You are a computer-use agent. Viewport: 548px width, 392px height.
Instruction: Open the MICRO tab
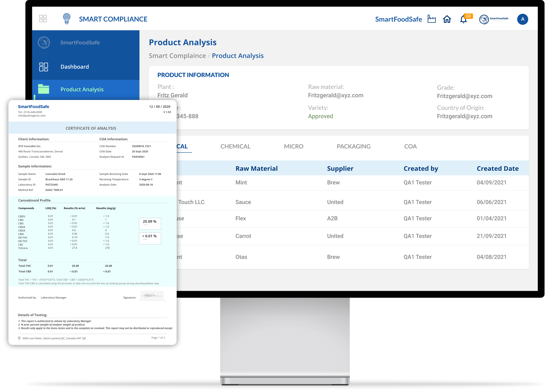click(x=294, y=146)
